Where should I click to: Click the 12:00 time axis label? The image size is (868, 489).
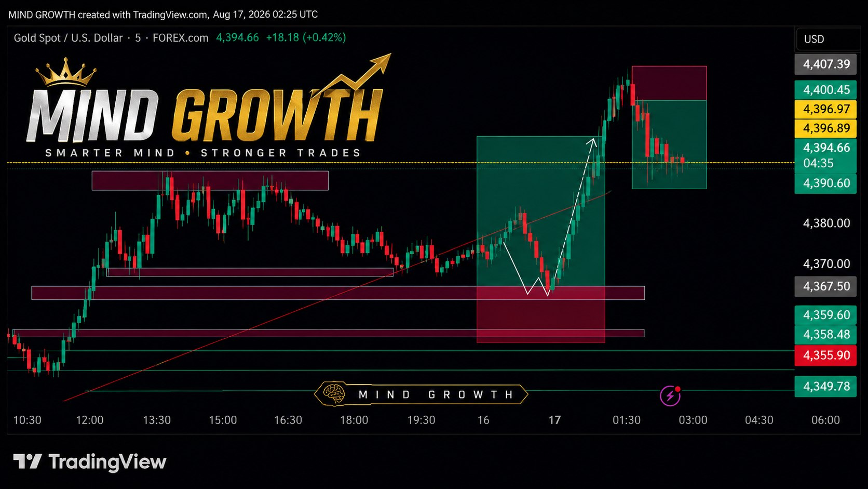(90, 420)
